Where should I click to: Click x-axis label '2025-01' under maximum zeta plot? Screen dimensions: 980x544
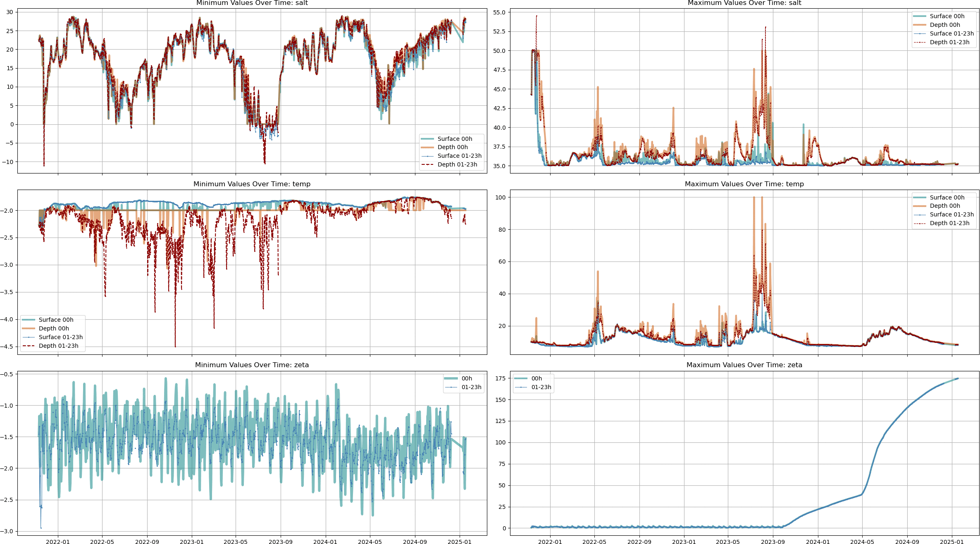pyautogui.click(x=952, y=542)
